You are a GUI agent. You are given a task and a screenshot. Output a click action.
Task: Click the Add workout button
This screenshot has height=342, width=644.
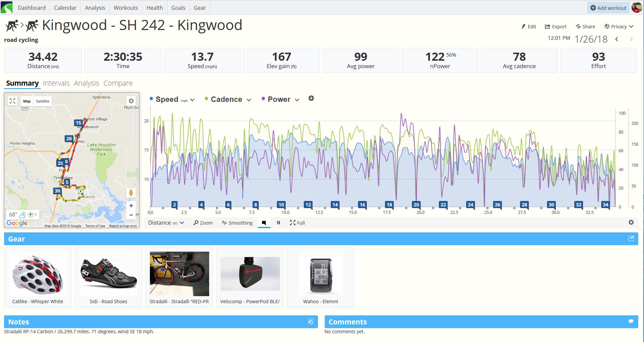608,8
